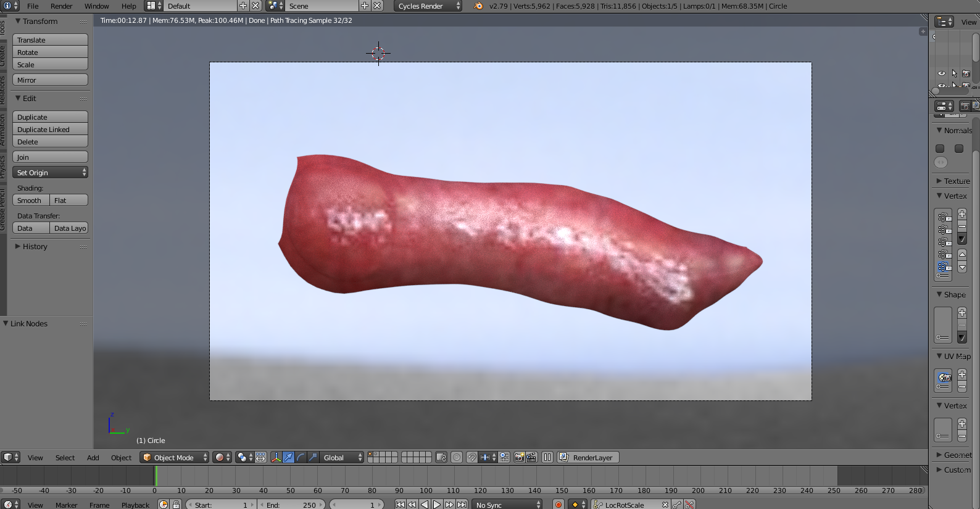Expand the History panel
The height and width of the screenshot is (509, 980).
click(x=35, y=247)
